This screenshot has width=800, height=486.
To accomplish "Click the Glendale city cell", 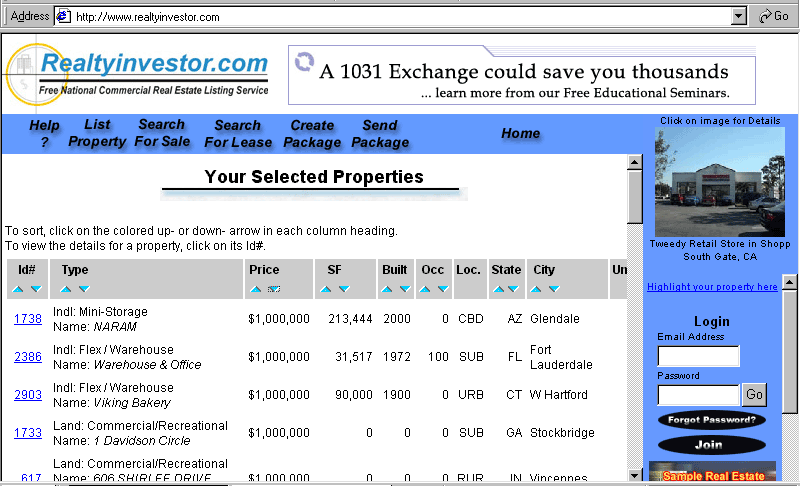I will coord(555,319).
